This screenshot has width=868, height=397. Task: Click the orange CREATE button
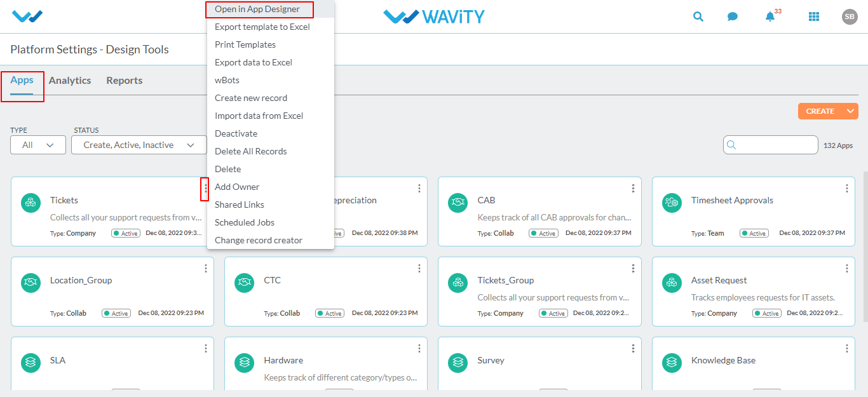coord(820,111)
